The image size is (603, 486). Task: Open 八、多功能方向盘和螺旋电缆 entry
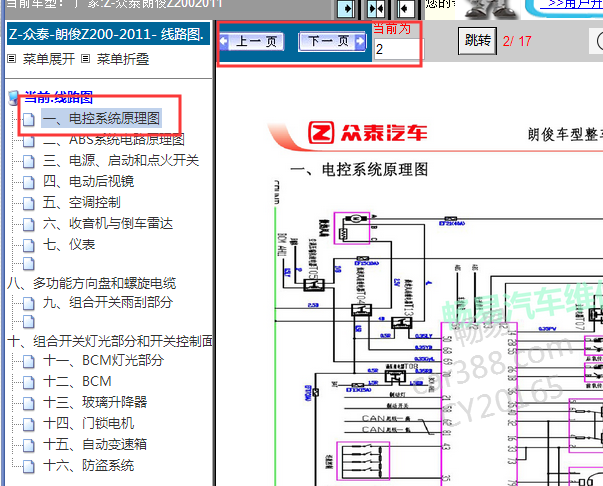point(92,283)
